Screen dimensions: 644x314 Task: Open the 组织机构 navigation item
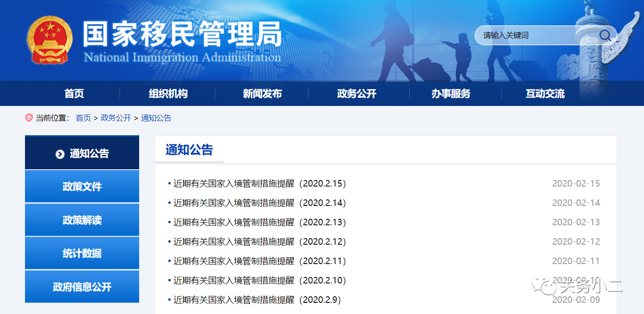click(x=168, y=93)
